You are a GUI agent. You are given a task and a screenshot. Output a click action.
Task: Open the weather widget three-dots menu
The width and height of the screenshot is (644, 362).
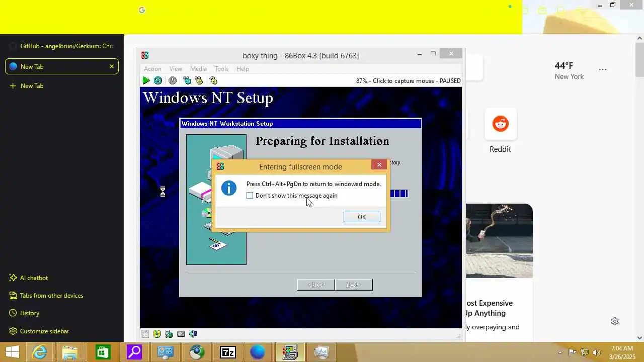tap(603, 69)
